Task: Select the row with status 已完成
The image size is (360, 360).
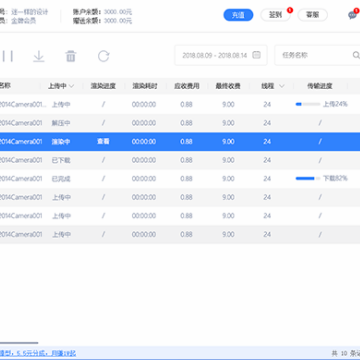Action: pyautogui.click(x=180, y=179)
